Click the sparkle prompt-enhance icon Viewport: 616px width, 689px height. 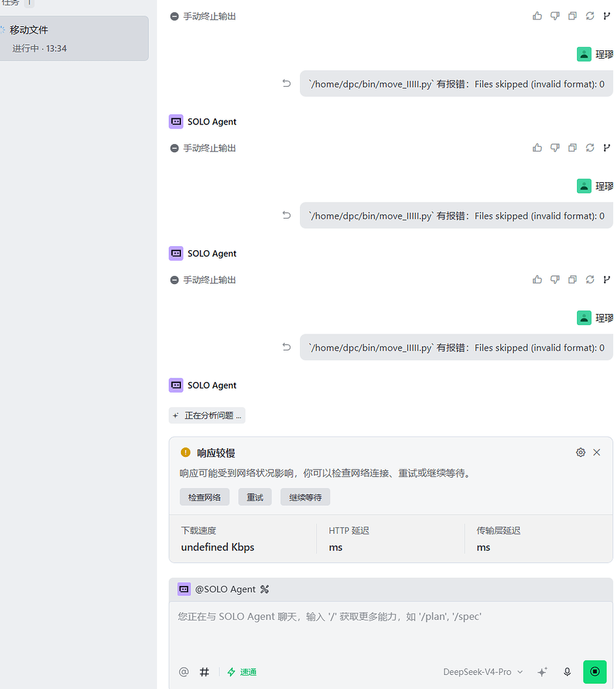pos(542,672)
